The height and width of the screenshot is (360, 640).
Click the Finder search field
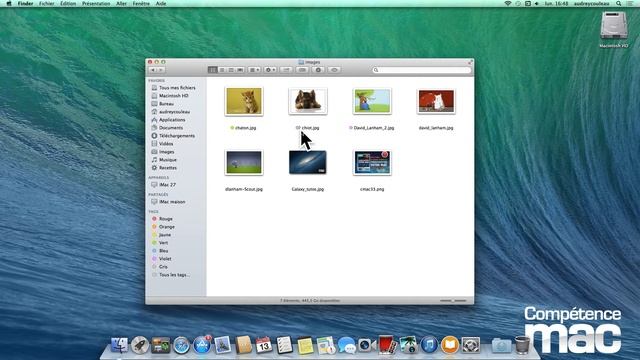[422, 70]
